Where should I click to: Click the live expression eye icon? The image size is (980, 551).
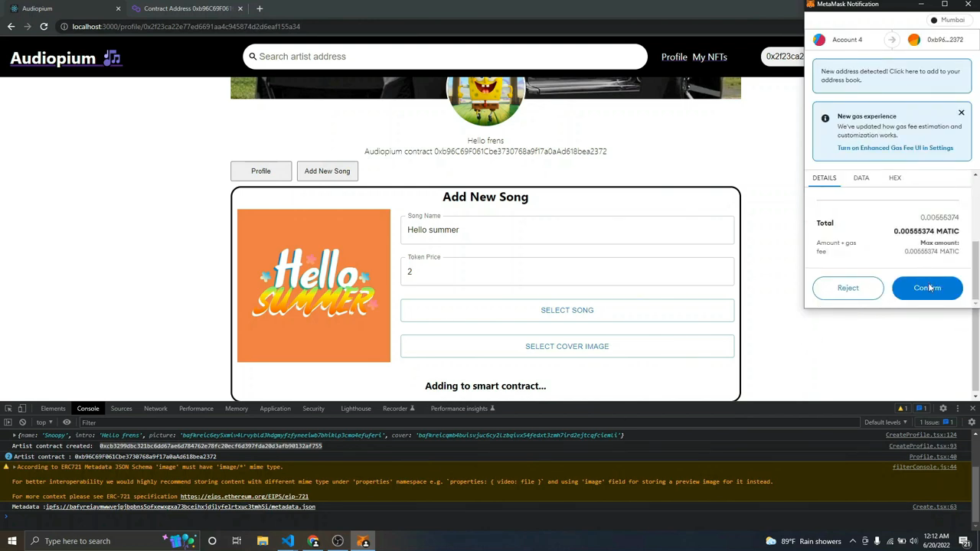[x=67, y=422]
